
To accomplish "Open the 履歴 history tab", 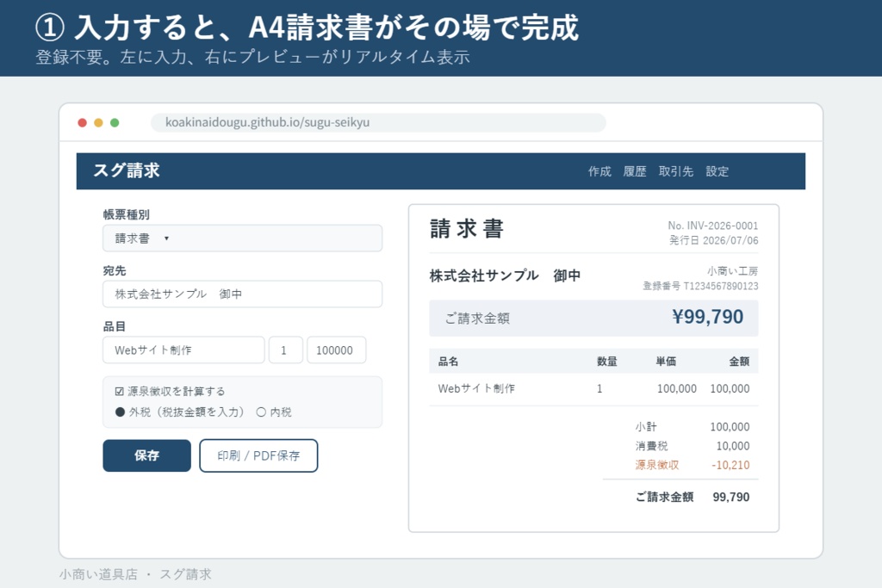I will point(635,171).
